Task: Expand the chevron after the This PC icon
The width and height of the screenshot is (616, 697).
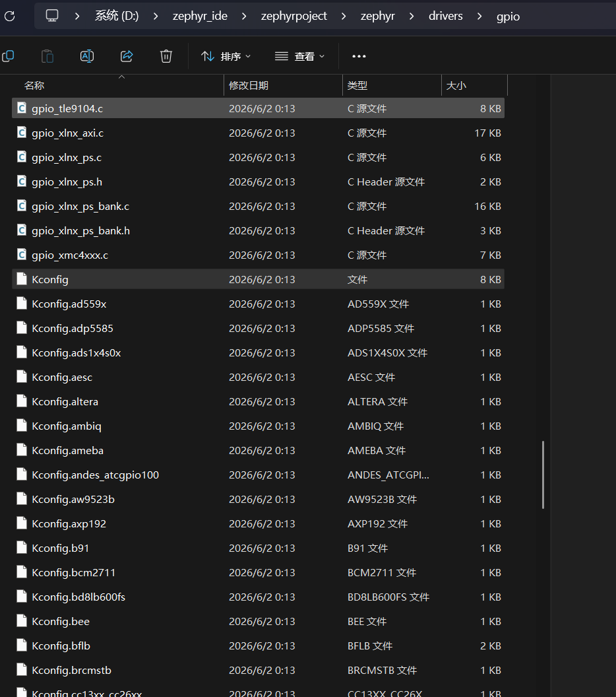Action: [77, 17]
